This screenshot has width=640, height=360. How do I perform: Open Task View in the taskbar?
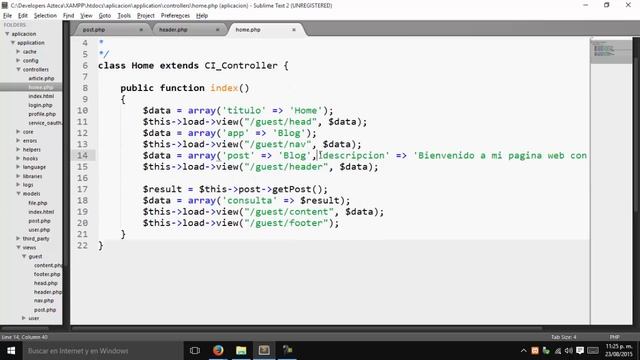[195, 351]
